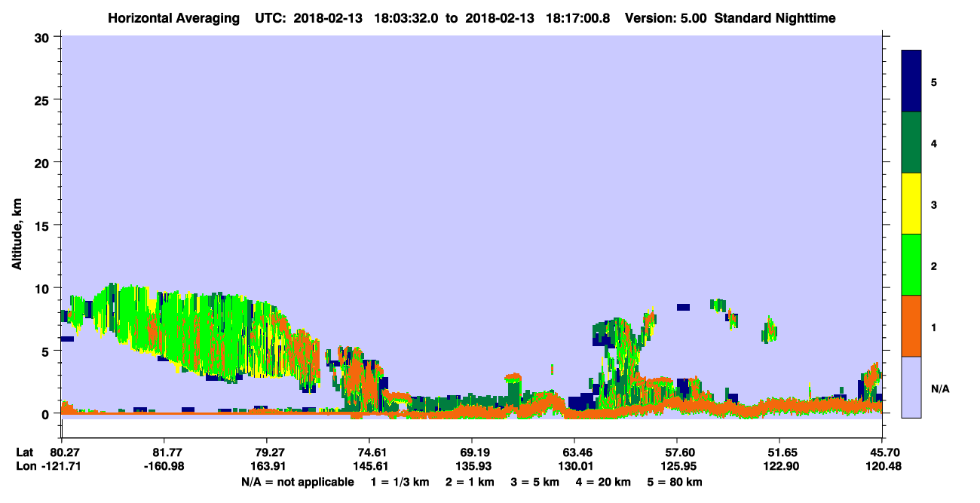Click the altitude tick label '10'
Screen dimensions: 980x503
pos(44,288)
